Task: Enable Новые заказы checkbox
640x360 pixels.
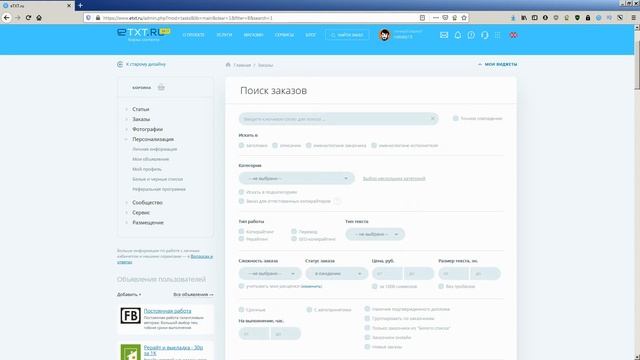Action: (367, 347)
